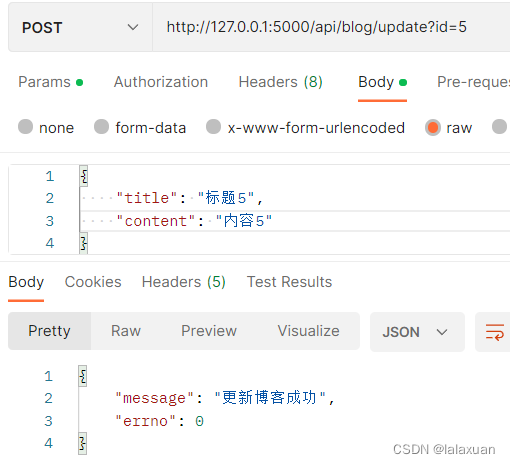Viewport: 510px width, 464px height.
Task: Collapse response JSON at opening brace
Action: 83,376
